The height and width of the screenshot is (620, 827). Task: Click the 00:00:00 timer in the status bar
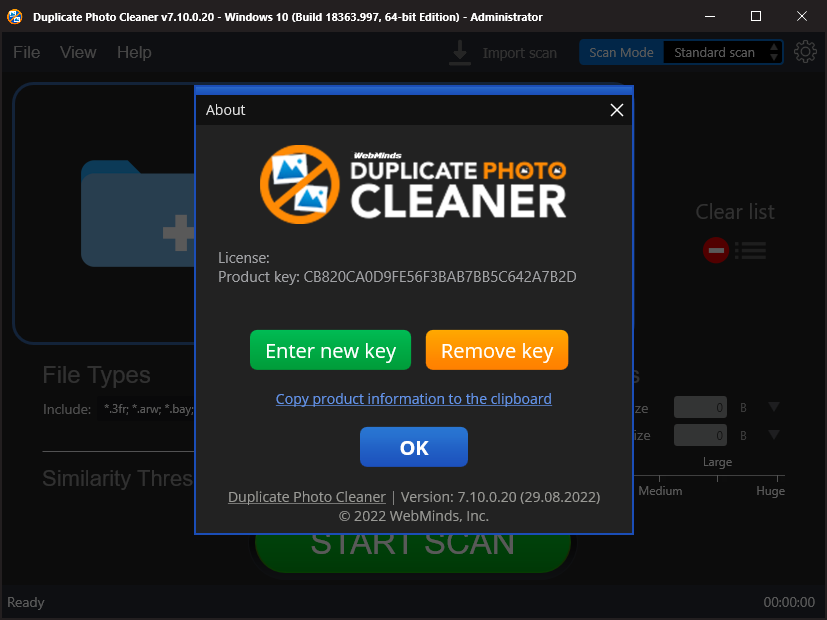pyautogui.click(x=789, y=602)
